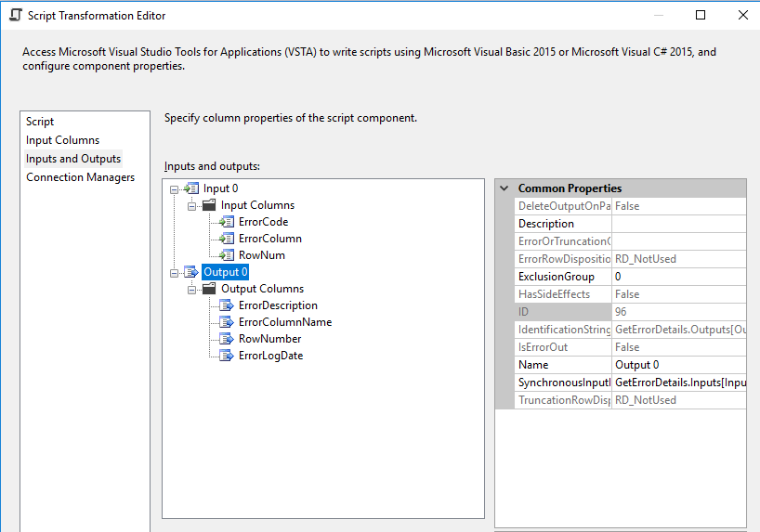Collapse the Output Columns folder

(x=192, y=290)
